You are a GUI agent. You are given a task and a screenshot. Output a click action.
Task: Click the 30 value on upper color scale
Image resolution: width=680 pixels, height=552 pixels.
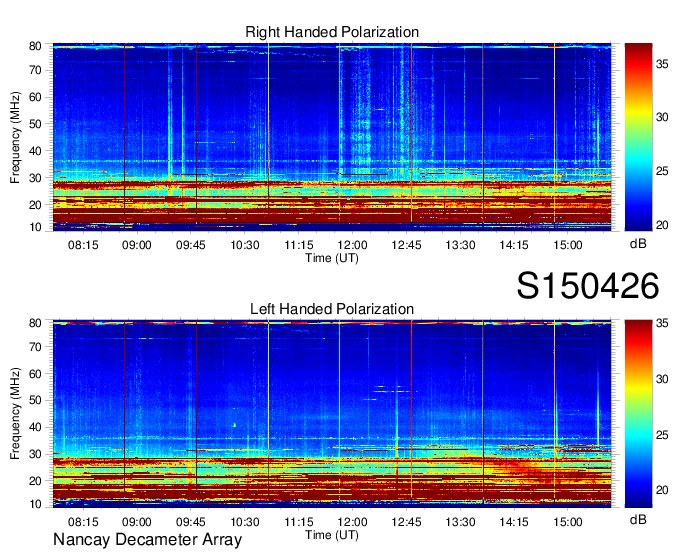(662, 117)
